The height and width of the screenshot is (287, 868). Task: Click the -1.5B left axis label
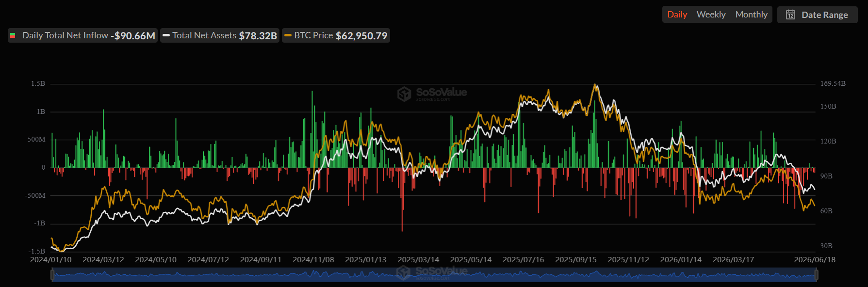point(36,251)
